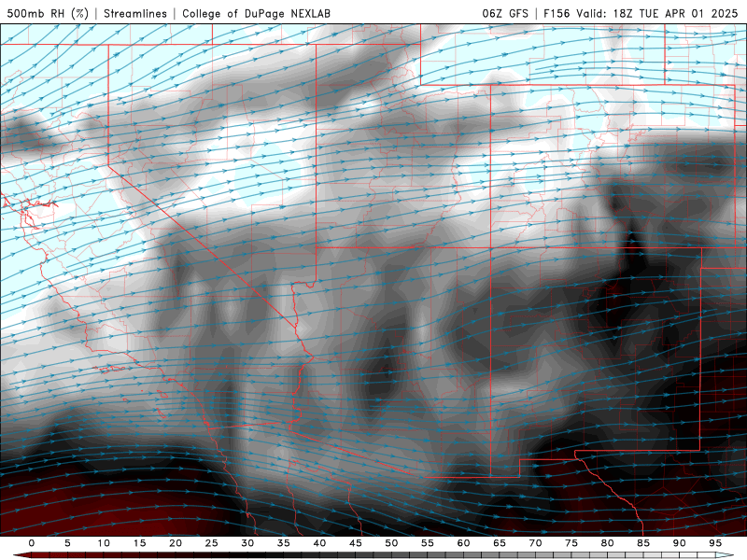Click the '50' color scale label
This screenshot has width=747, height=560.
click(391, 543)
